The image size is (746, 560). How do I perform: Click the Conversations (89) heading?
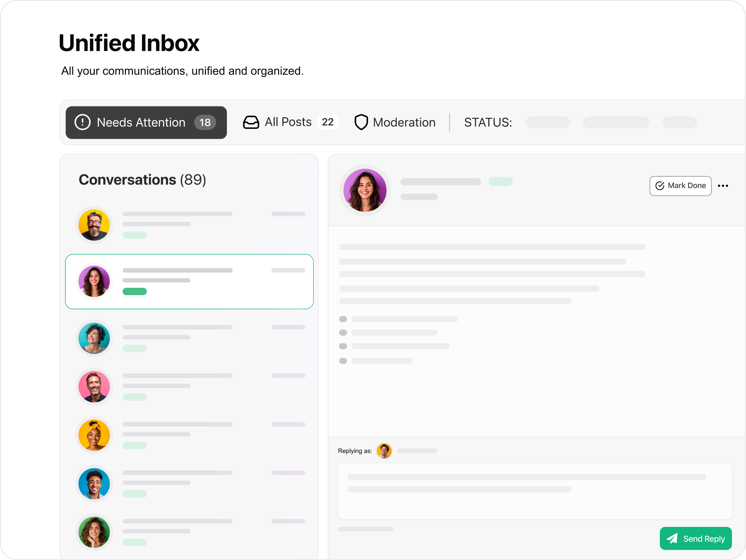(x=142, y=180)
